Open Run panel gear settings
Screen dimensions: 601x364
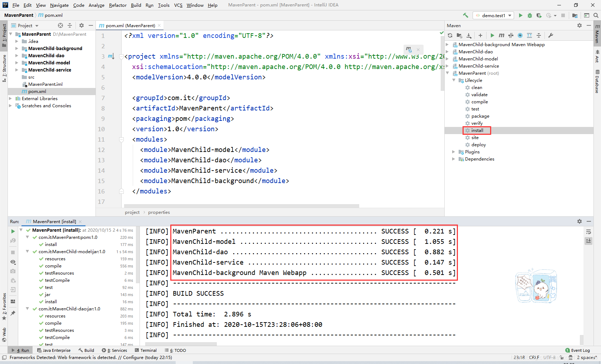tap(580, 221)
